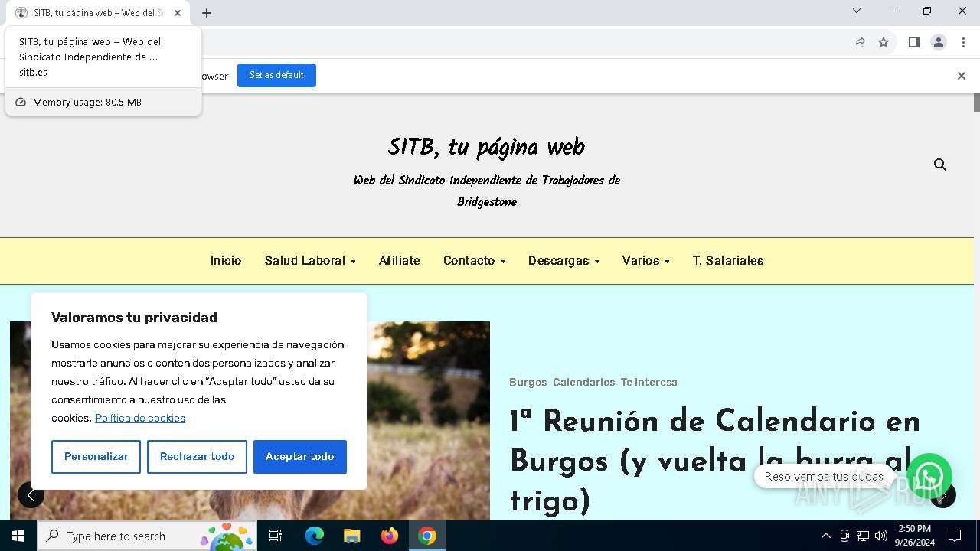Click the share page icon in address bar
Image resolution: width=980 pixels, height=551 pixels.
pos(859,43)
